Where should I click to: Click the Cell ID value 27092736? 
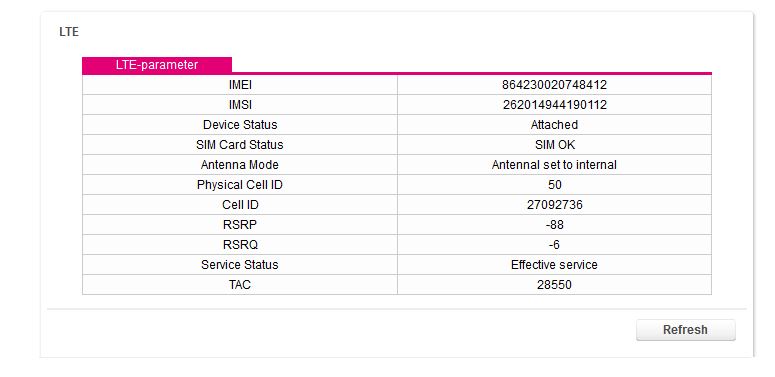(555, 205)
